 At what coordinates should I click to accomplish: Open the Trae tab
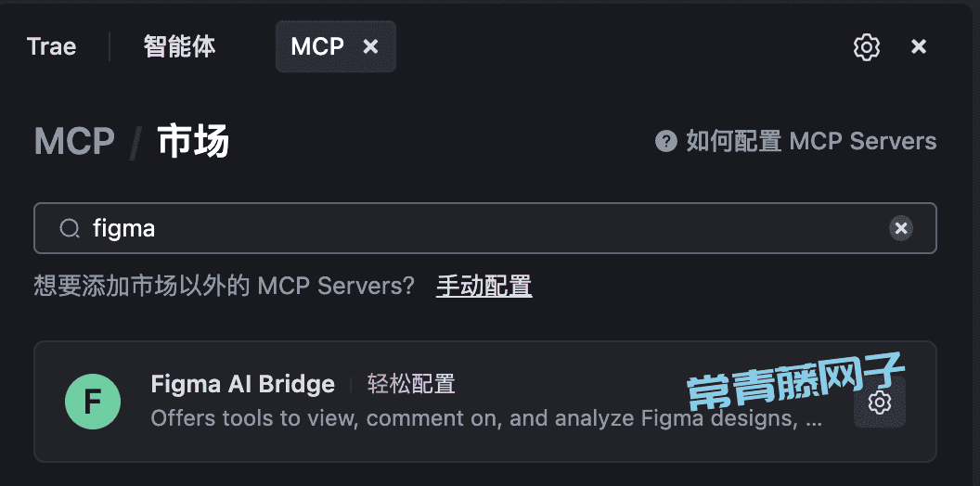[x=51, y=47]
